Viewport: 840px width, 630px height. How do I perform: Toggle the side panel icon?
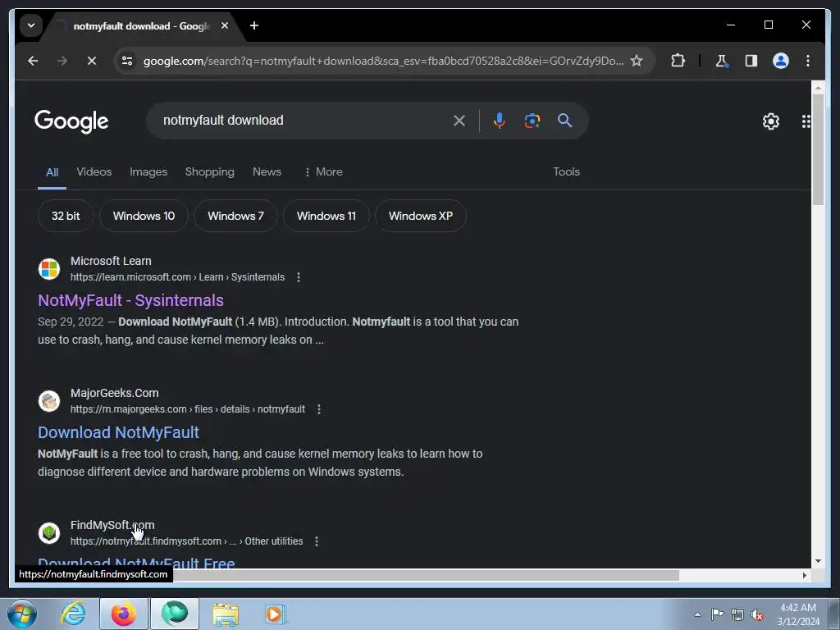(751, 61)
